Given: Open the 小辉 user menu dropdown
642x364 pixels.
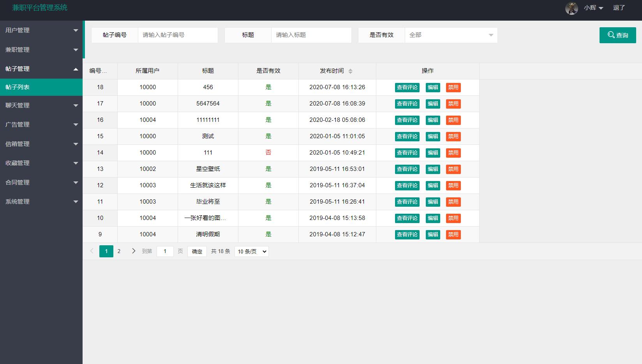Looking at the screenshot, I should point(592,8).
